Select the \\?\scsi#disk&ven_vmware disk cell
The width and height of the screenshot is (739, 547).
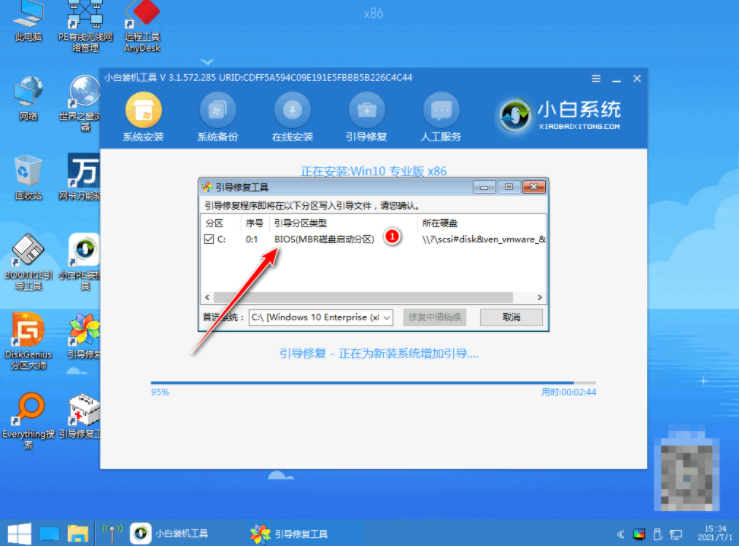tap(484, 239)
